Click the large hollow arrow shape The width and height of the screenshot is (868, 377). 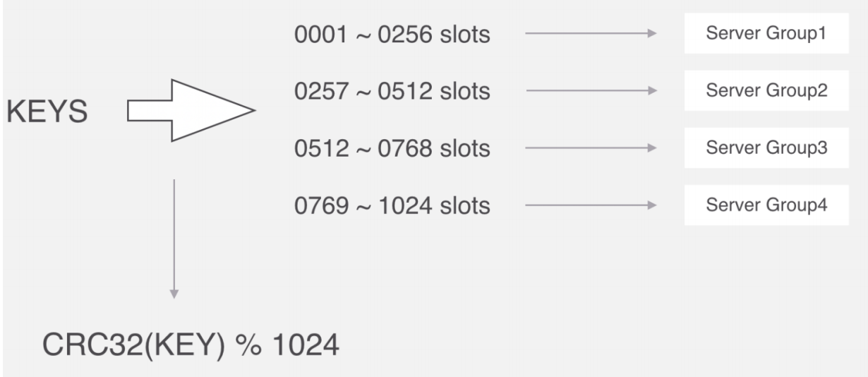tap(191, 111)
